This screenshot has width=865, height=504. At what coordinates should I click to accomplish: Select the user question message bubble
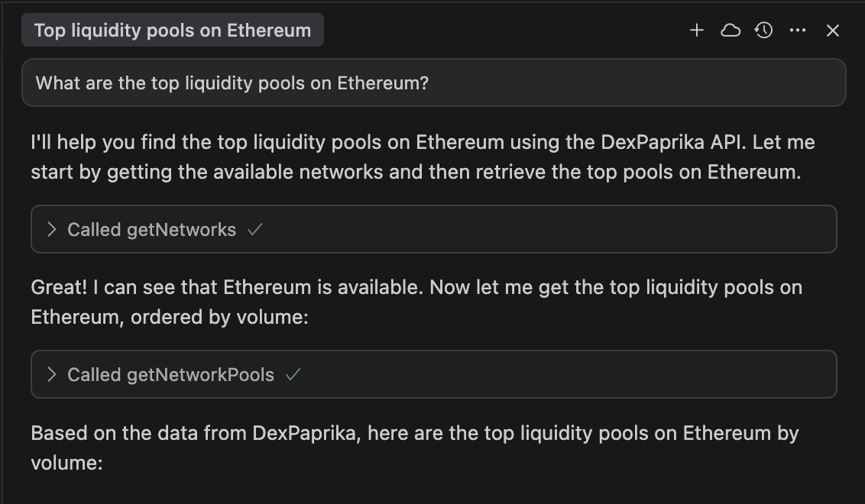click(x=432, y=82)
